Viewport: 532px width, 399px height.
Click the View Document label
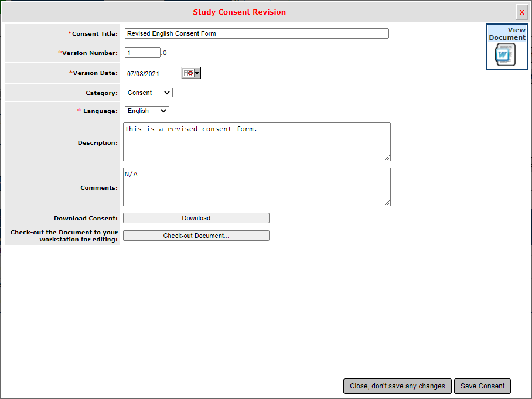tap(507, 33)
